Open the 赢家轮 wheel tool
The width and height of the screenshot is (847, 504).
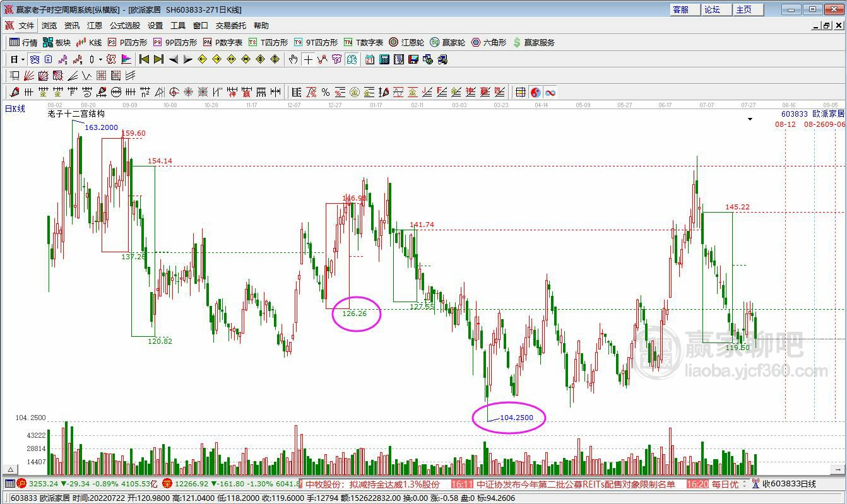tap(447, 42)
